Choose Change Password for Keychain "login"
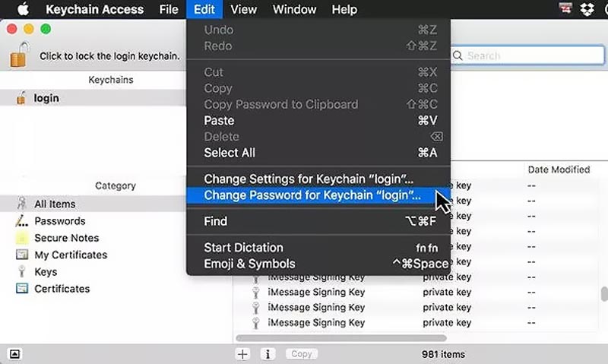Image resolution: width=608 pixels, height=364 pixels. pos(312,195)
